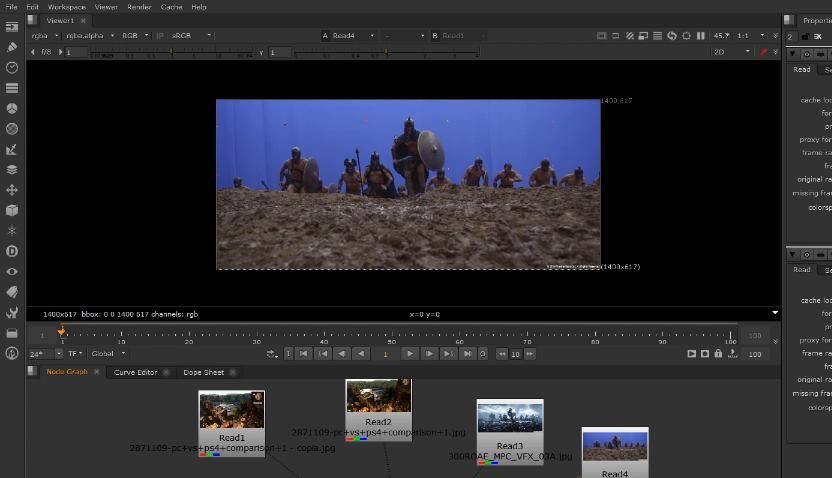The width and height of the screenshot is (832, 478).
Task: Open the sRGB viewer process dropdown
Action: click(x=190, y=36)
